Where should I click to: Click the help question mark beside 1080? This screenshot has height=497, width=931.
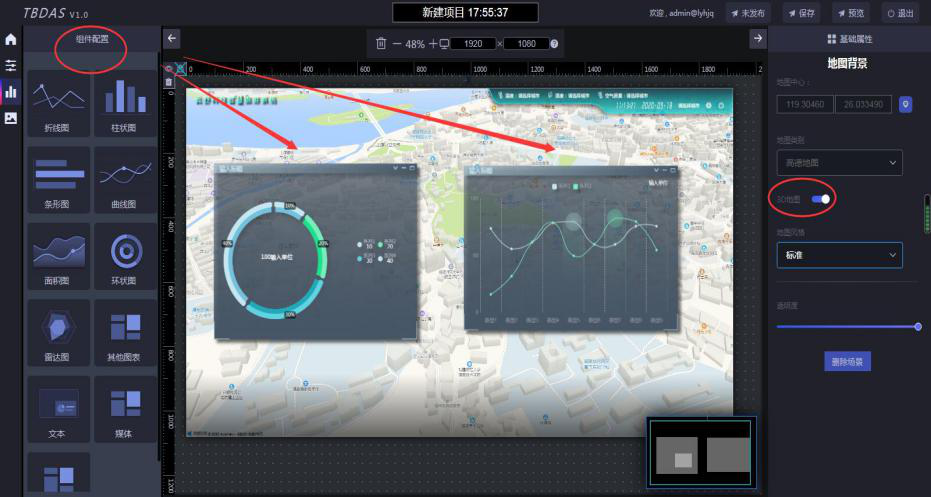(x=555, y=44)
